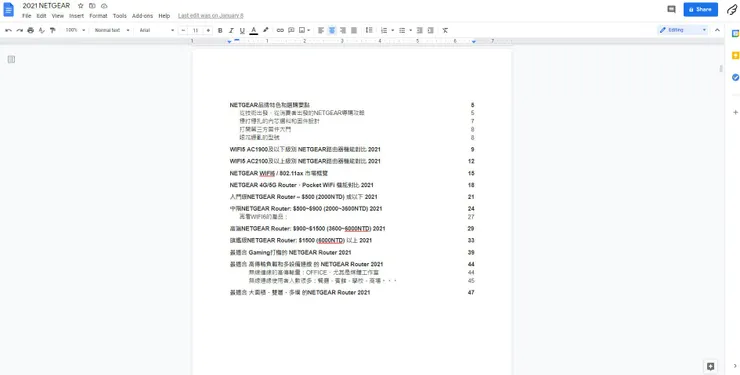Toggle center alignment
This screenshot has height=375, width=740.
(332, 30)
